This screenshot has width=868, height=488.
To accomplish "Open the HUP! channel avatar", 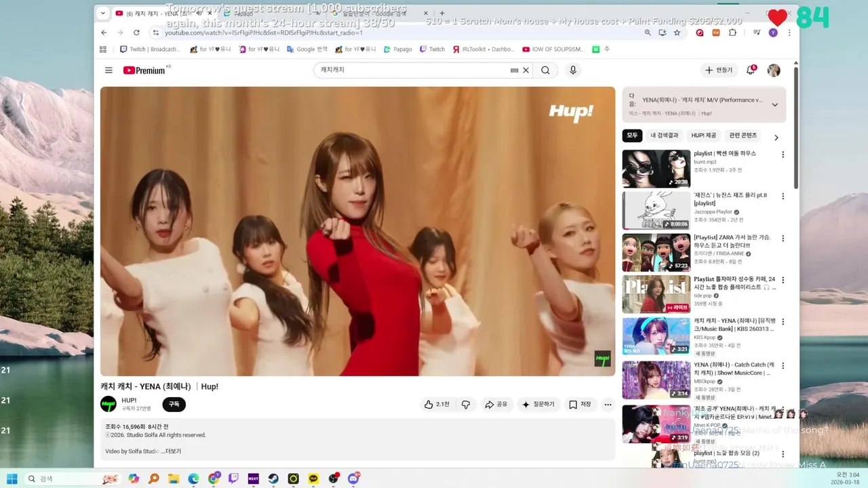I will pyautogui.click(x=108, y=404).
